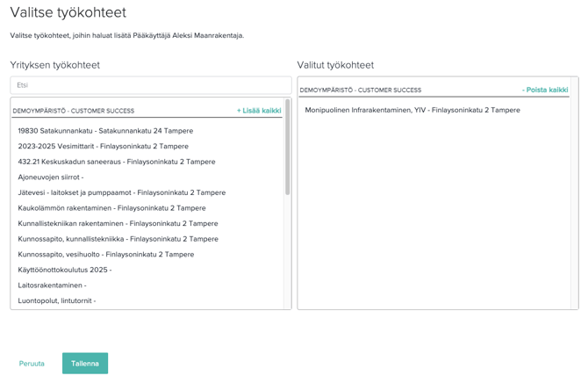Focus the Etsi search field
Screen dimensions: 588x383
point(150,85)
